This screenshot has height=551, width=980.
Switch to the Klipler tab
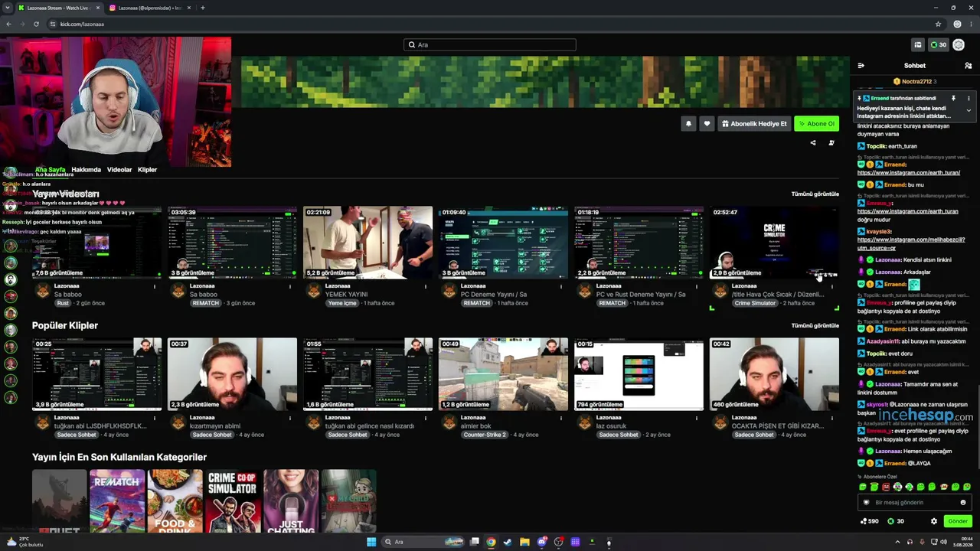[x=147, y=170]
